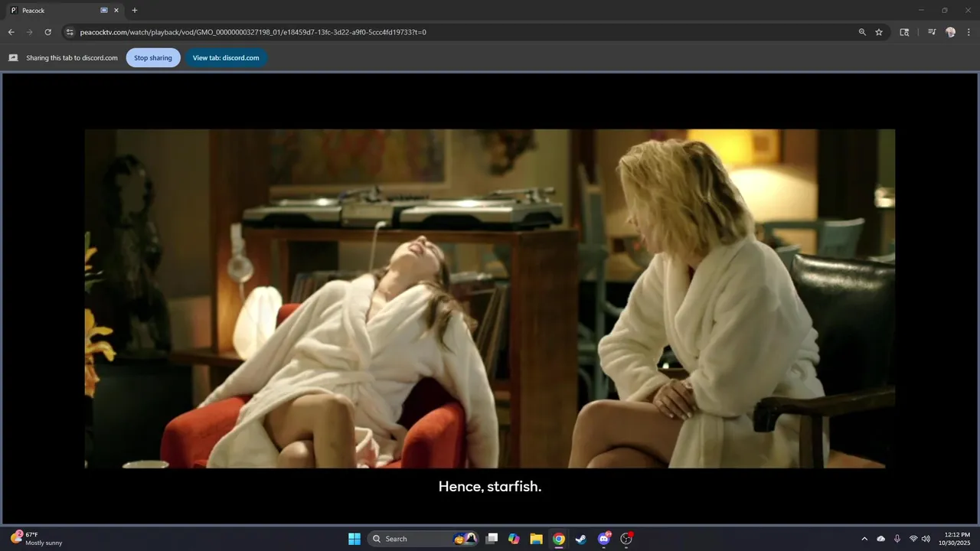Switch to Chrome in the taskbar

click(x=559, y=539)
